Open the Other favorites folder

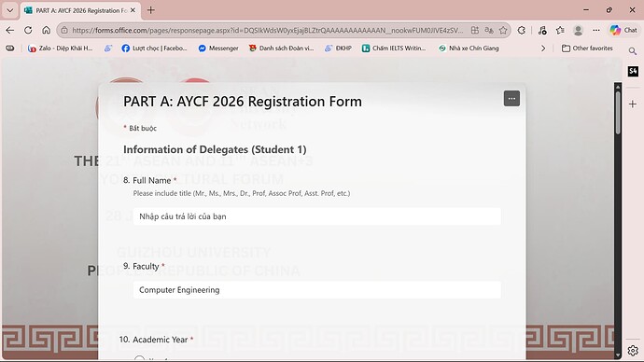(587, 48)
